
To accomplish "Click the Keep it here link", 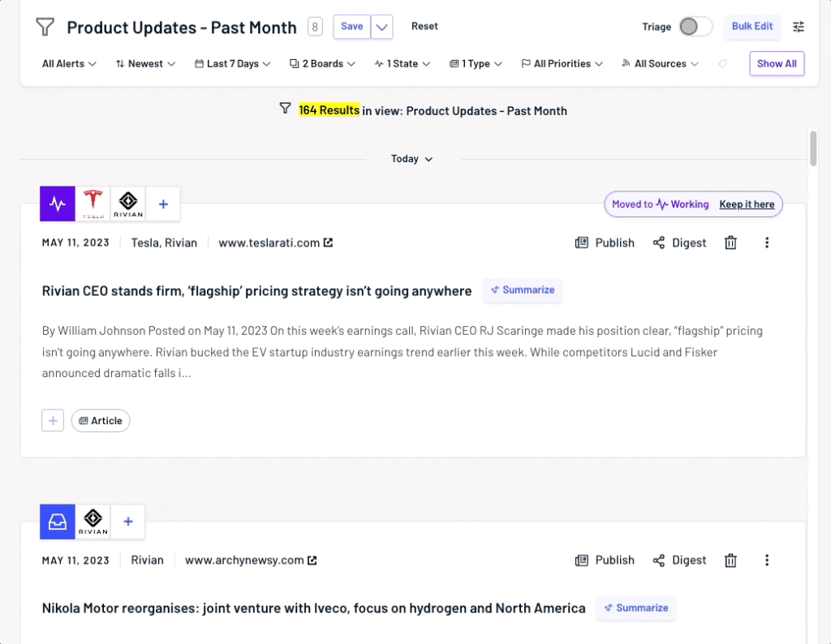I will coord(747,204).
